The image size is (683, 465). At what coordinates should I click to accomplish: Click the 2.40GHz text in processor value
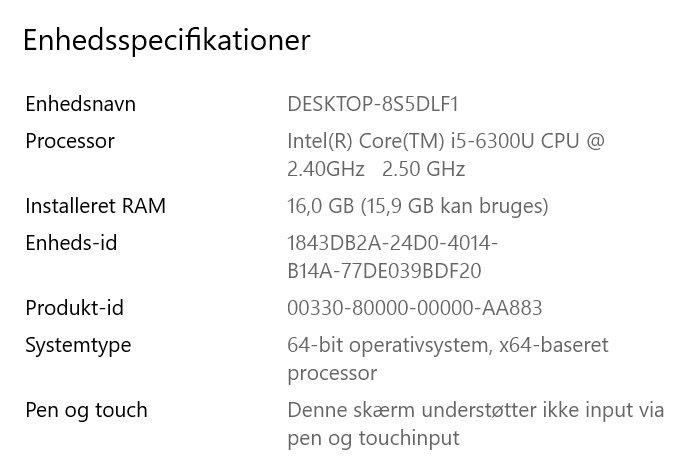pos(326,169)
